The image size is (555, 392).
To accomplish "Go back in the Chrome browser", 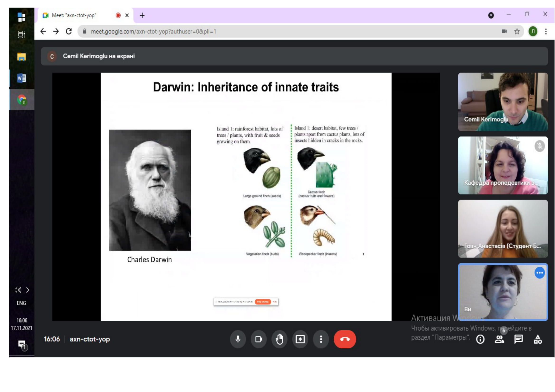I will point(43,31).
